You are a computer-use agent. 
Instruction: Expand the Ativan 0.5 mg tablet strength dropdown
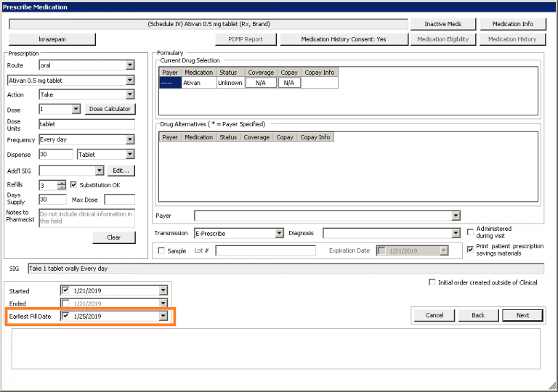130,81
